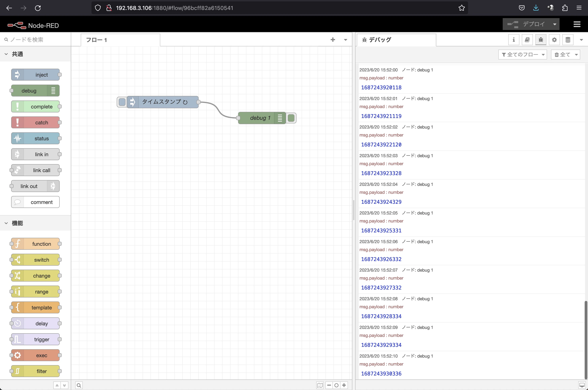
Task: Open the Configuration nodes gear icon
Action: click(x=554, y=40)
